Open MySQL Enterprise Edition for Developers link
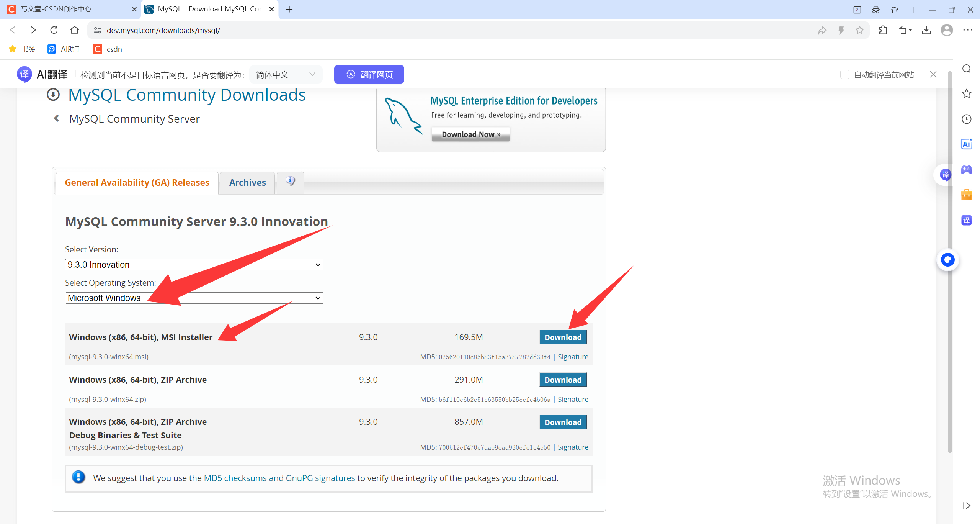The height and width of the screenshot is (524, 980). tap(514, 101)
